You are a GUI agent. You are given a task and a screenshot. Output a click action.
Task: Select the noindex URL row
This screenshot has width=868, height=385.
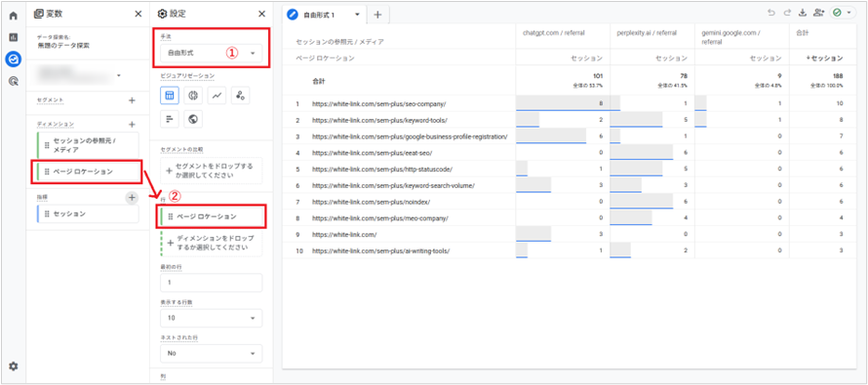pos(371,202)
